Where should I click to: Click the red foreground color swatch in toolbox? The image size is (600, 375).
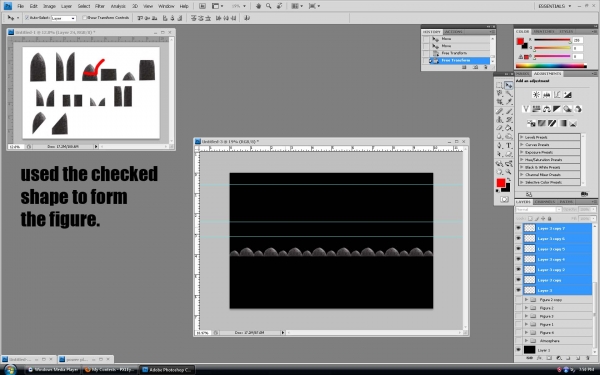501,183
